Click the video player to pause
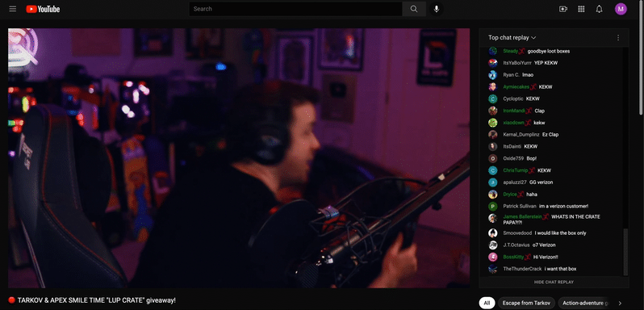 point(239,157)
